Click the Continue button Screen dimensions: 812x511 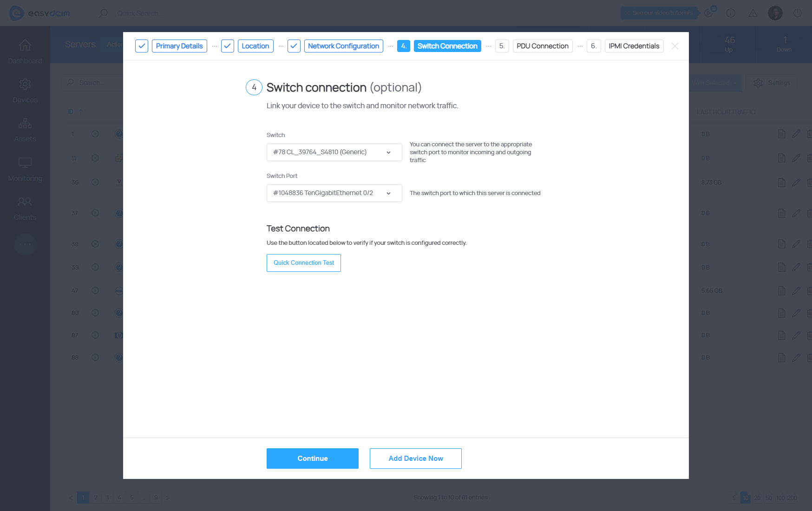tap(313, 459)
